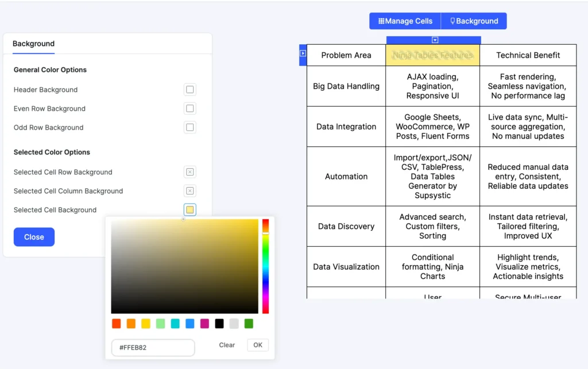
Task: Select the Instant data retrieval cell
Action: click(x=528, y=226)
